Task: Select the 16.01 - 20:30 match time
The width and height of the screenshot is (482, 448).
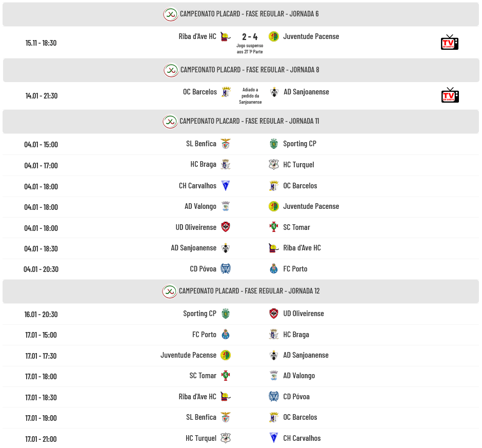Action: pos(41,314)
